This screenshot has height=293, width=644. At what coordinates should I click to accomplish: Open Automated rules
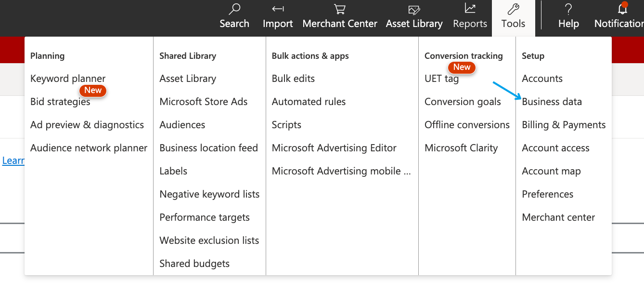point(309,102)
